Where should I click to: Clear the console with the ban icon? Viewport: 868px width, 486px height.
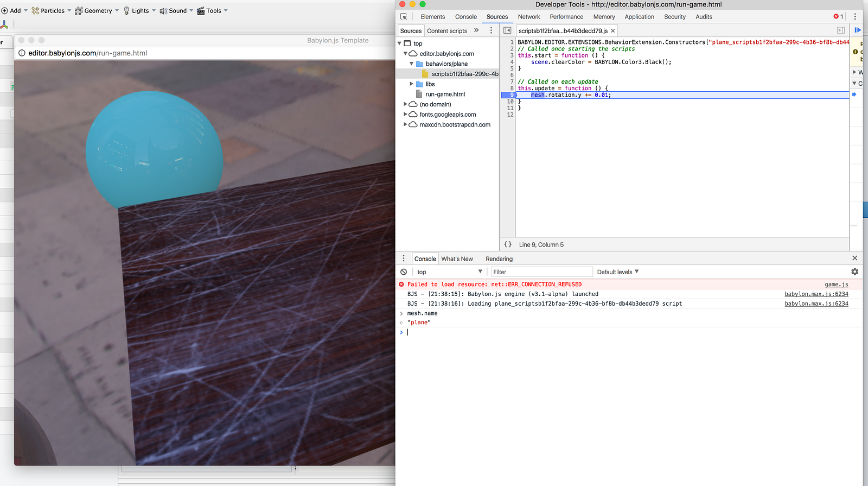404,272
